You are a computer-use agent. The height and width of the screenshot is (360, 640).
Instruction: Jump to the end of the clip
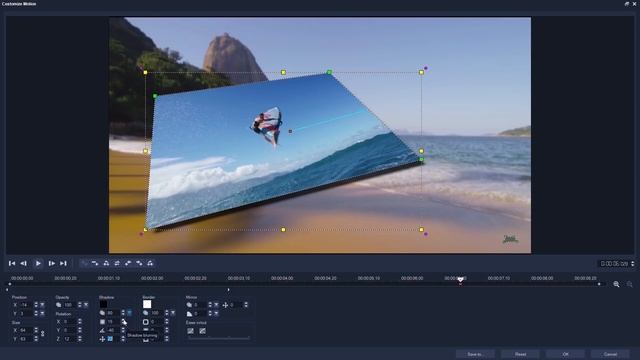pos(63,264)
